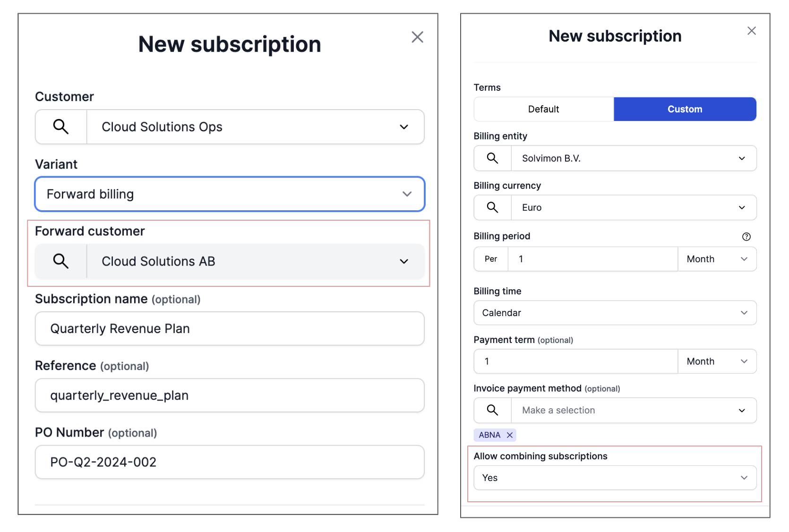Change Allow combining subscriptions to No
This screenshot has height=532, width=789.
pos(614,478)
